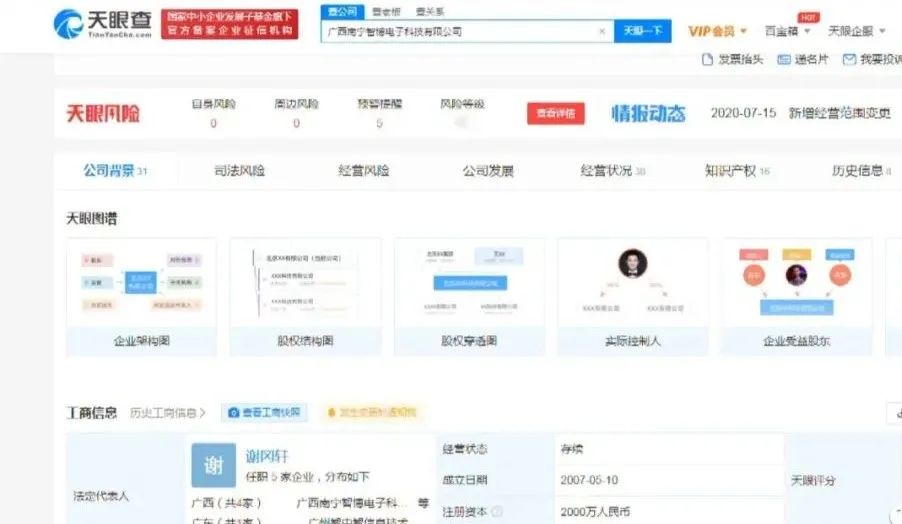Screen dimensions: 902x524
Task: Open the VIP会员 dropdown
Action: coord(717,31)
